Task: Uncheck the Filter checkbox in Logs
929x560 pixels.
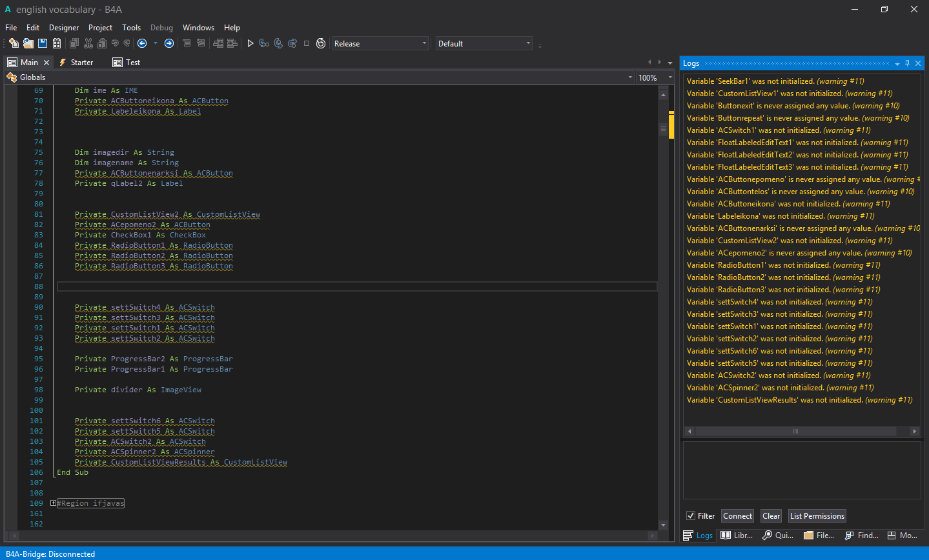Action: [x=691, y=515]
